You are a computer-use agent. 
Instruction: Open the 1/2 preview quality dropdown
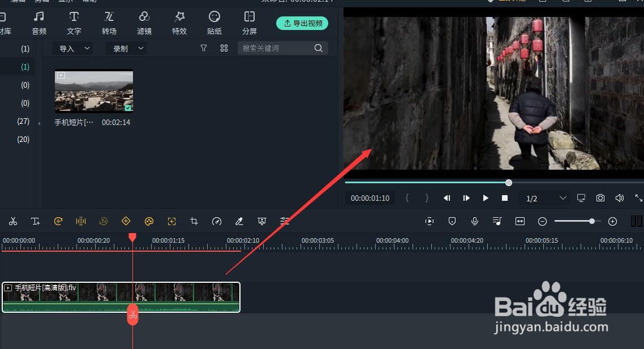point(546,199)
